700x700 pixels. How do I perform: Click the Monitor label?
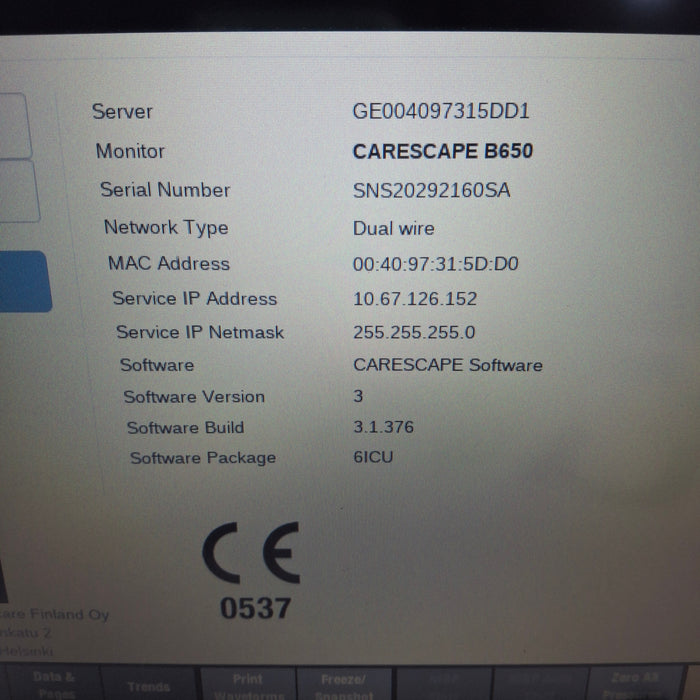coord(130,151)
